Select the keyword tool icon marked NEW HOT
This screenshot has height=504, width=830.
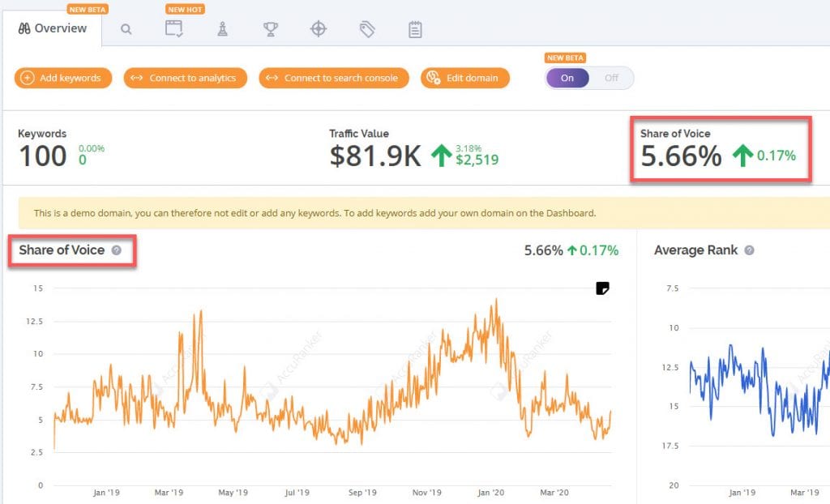coord(173,28)
